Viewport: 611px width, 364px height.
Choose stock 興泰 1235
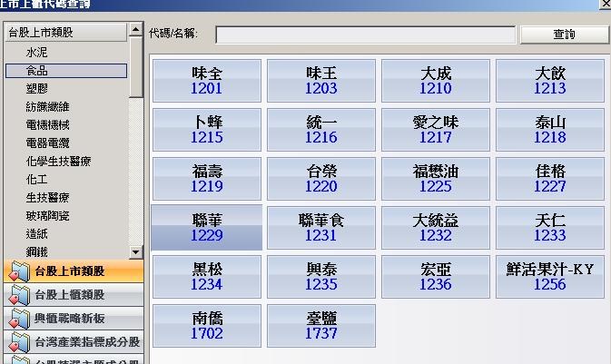[321, 277]
